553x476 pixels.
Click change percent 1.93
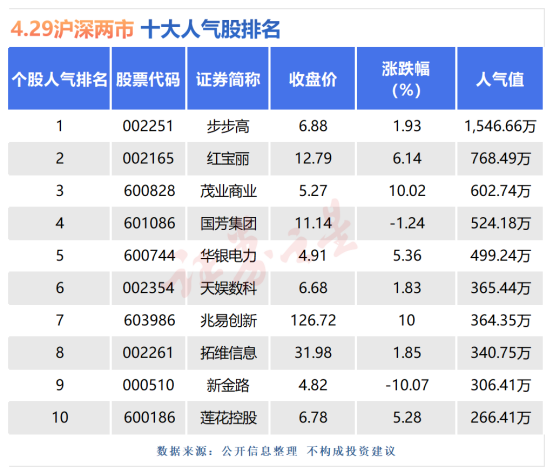(407, 126)
